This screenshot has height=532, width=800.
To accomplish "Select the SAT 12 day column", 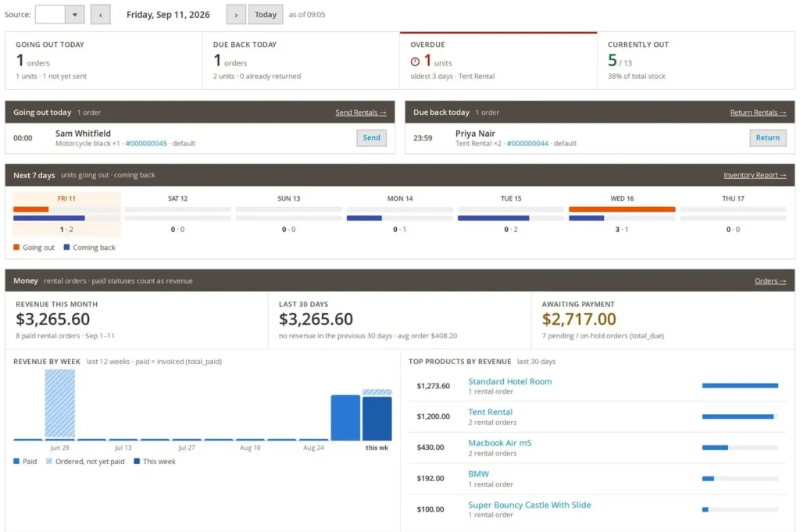I will pyautogui.click(x=177, y=214).
